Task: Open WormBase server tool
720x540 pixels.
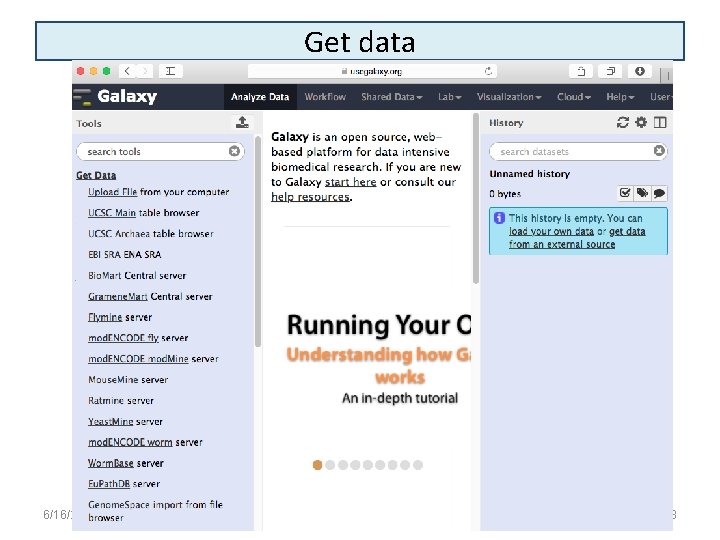Action: pyautogui.click(x=126, y=463)
